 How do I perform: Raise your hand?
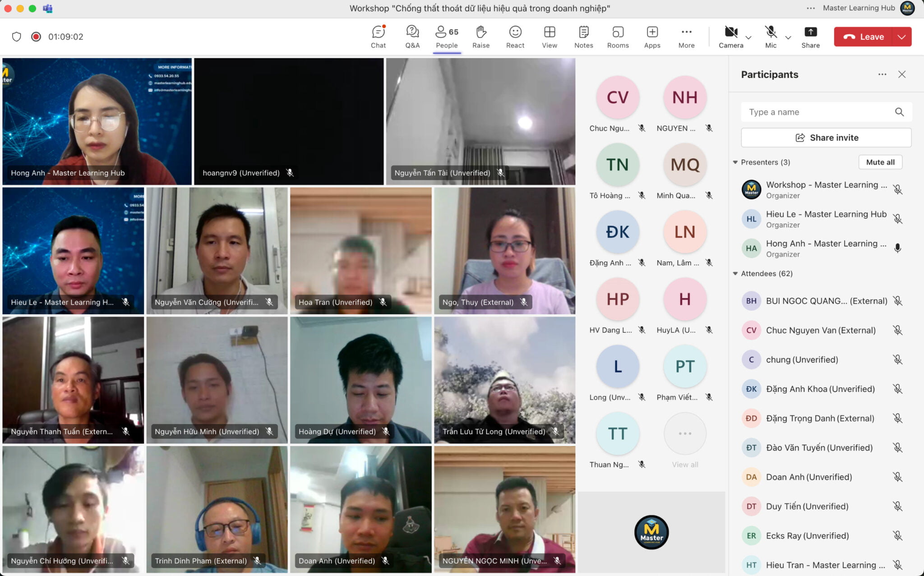click(x=481, y=37)
